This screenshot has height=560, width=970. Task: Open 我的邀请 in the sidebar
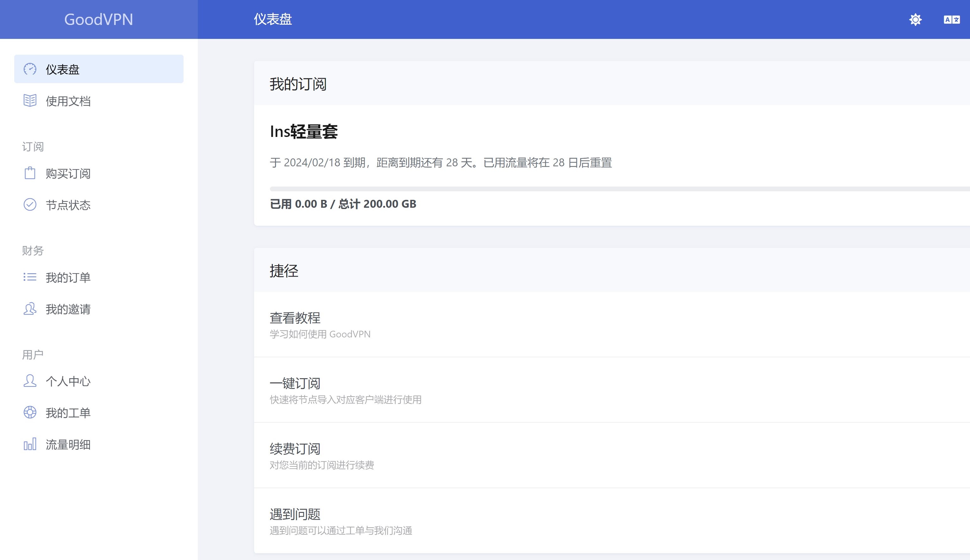[99, 309]
